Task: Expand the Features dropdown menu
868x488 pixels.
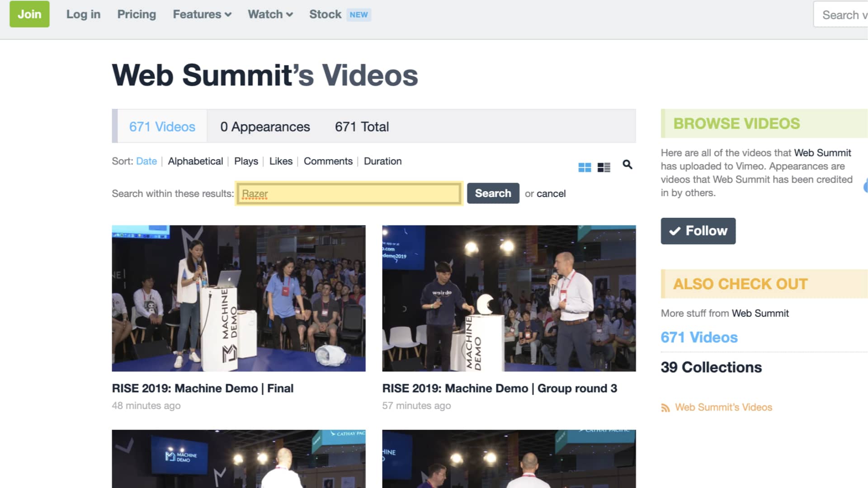Action: (x=202, y=14)
